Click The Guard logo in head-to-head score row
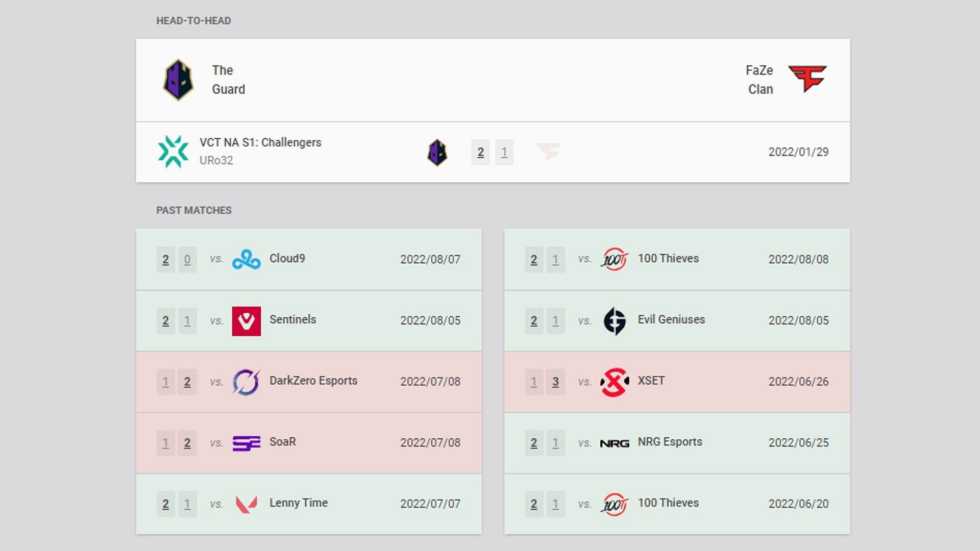This screenshot has width=980, height=551. tap(437, 152)
